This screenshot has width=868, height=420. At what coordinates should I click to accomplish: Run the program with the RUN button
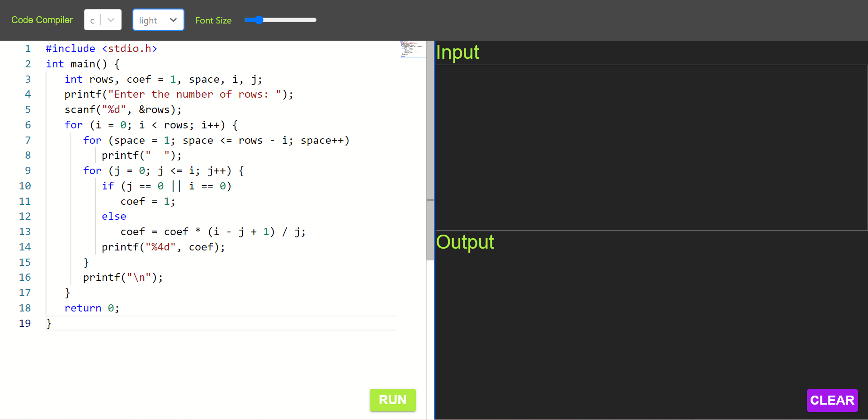pyautogui.click(x=392, y=400)
